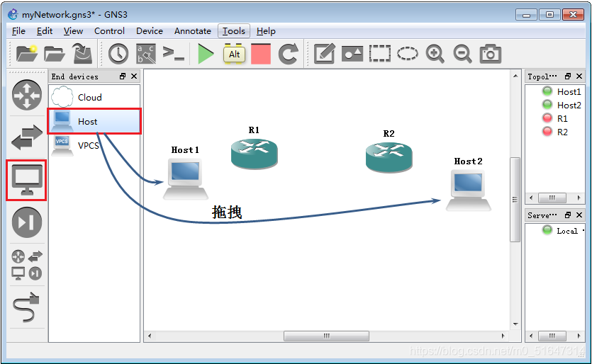The height and width of the screenshot is (364, 592).
Task: Select the Draw ellipse tool
Action: [x=408, y=54]
